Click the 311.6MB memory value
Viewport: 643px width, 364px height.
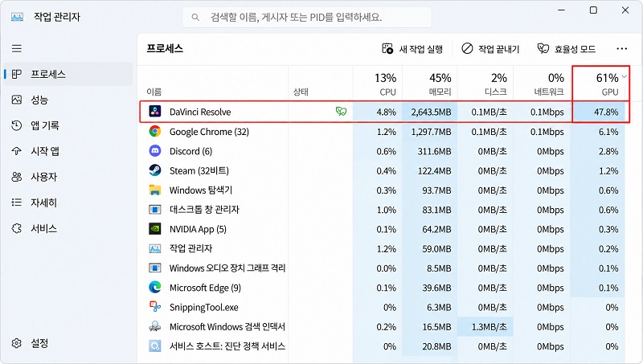(x=434, y=151)
